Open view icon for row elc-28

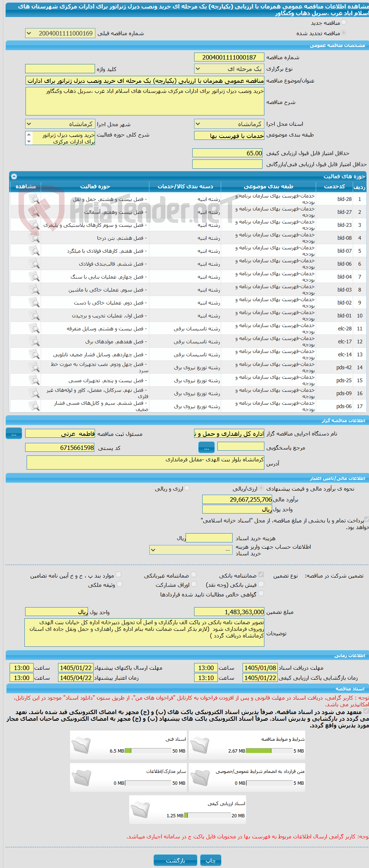[x=34, y=329]
